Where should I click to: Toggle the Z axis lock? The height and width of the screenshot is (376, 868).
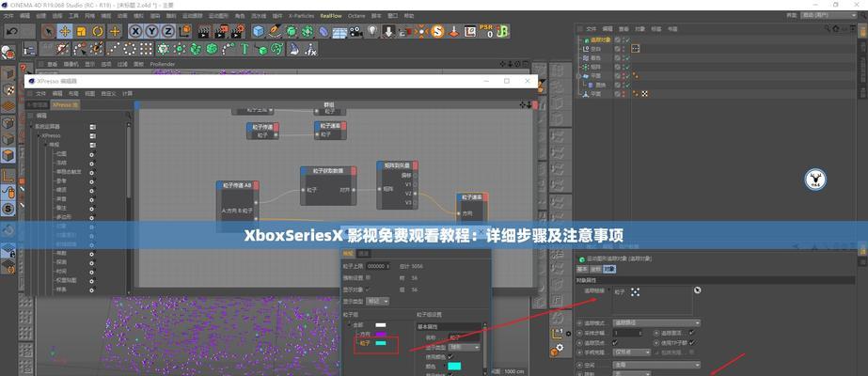(167, 32)
